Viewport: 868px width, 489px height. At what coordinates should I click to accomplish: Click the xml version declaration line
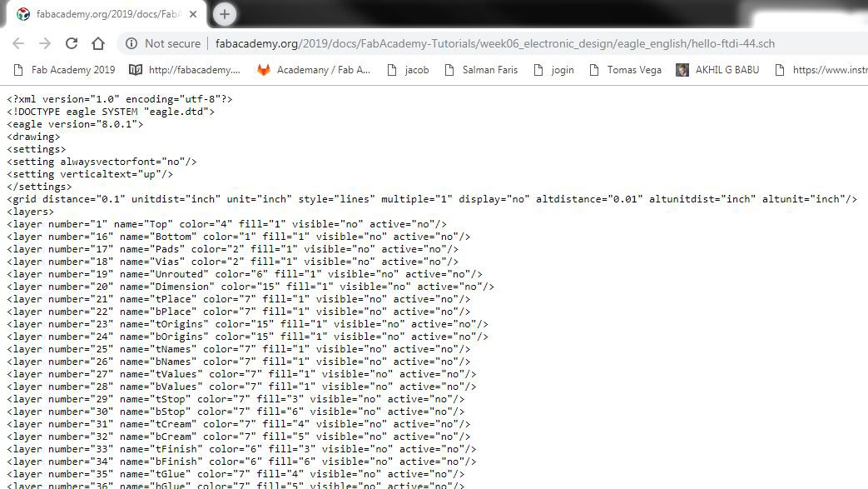tap(120, 99)
